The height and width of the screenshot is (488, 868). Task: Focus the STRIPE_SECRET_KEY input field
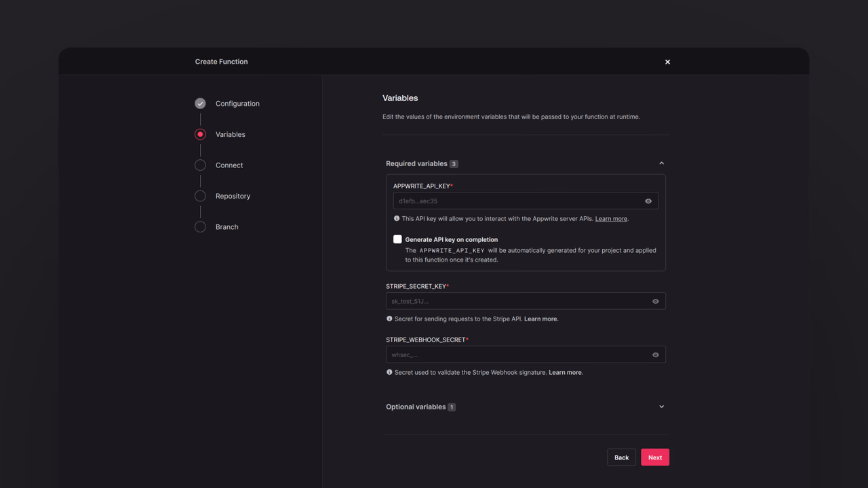pos(526,301)
